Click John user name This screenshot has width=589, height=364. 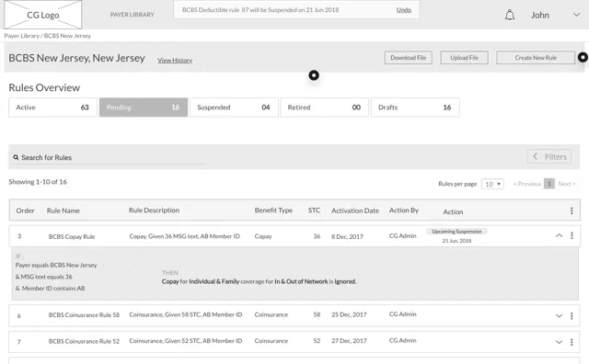540,15
